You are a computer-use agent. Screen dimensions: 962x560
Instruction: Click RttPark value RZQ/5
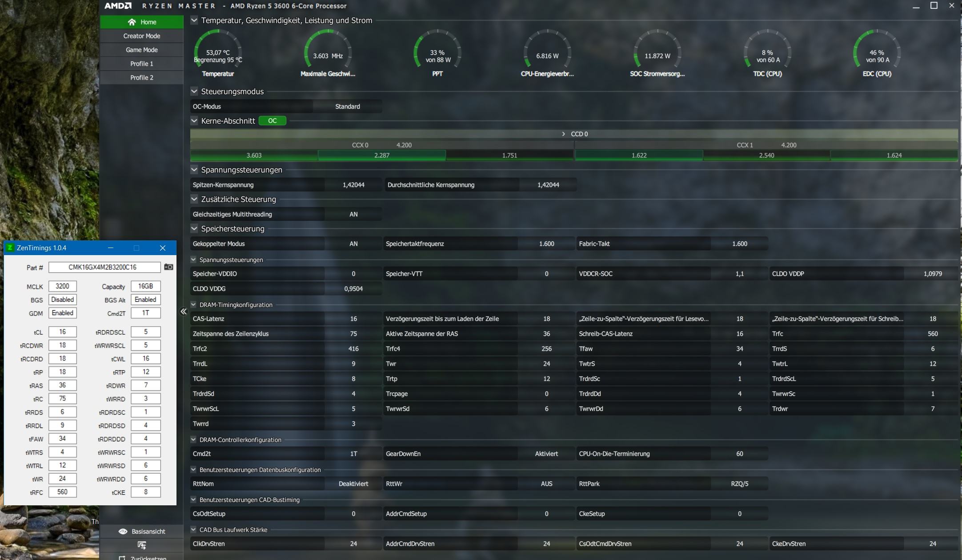tap(740, 484)
